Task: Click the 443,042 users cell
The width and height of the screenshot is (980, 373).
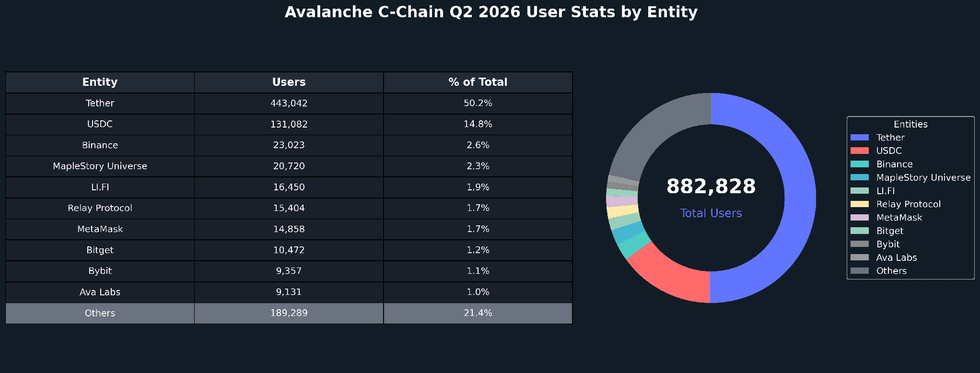Action: pos(289,104)
